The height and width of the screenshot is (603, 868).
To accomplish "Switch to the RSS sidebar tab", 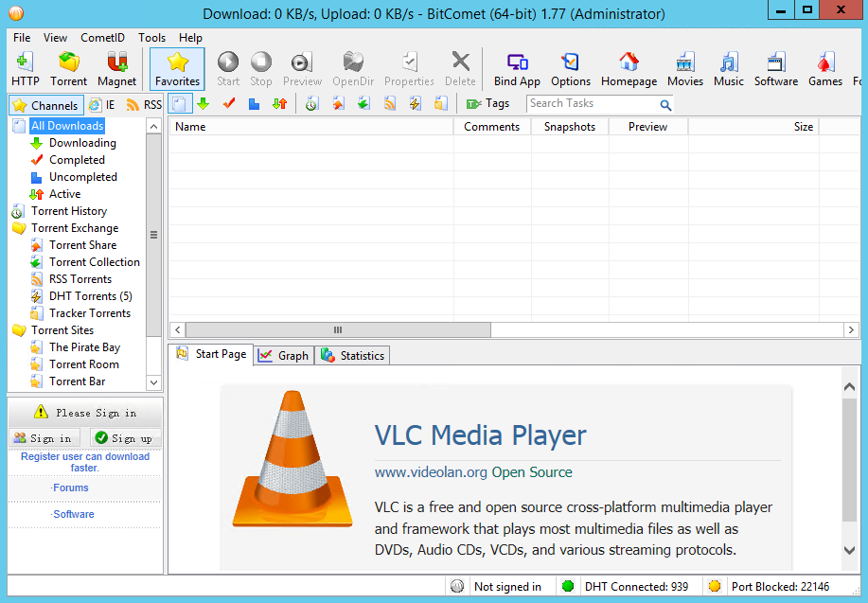I will tap(144, 105).
